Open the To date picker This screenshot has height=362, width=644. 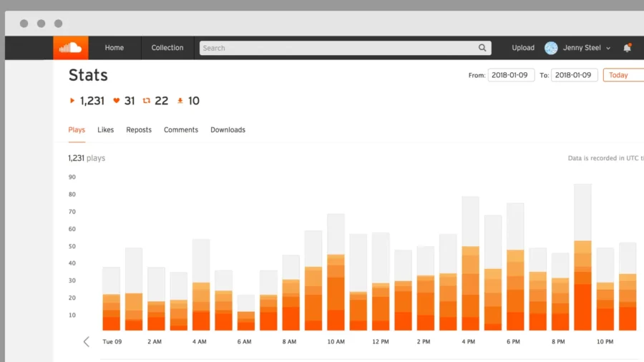[x=574, y=75]
